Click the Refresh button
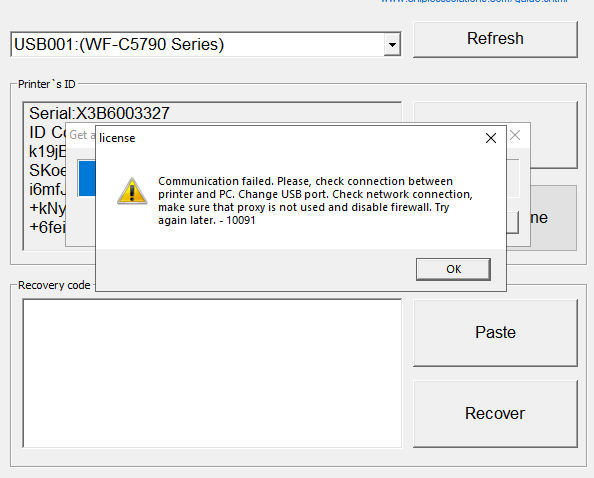594x478 pixels. pyautogui.click(x=495, y=39)
